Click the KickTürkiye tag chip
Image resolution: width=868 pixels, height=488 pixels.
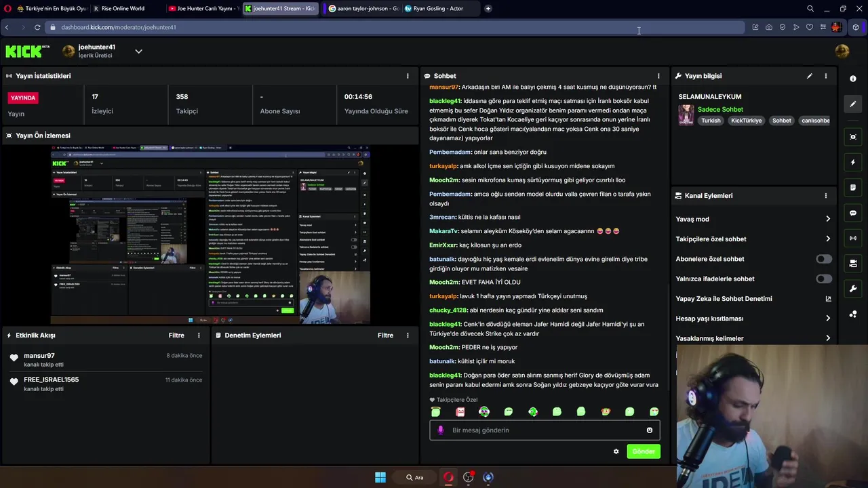[747, 121]
